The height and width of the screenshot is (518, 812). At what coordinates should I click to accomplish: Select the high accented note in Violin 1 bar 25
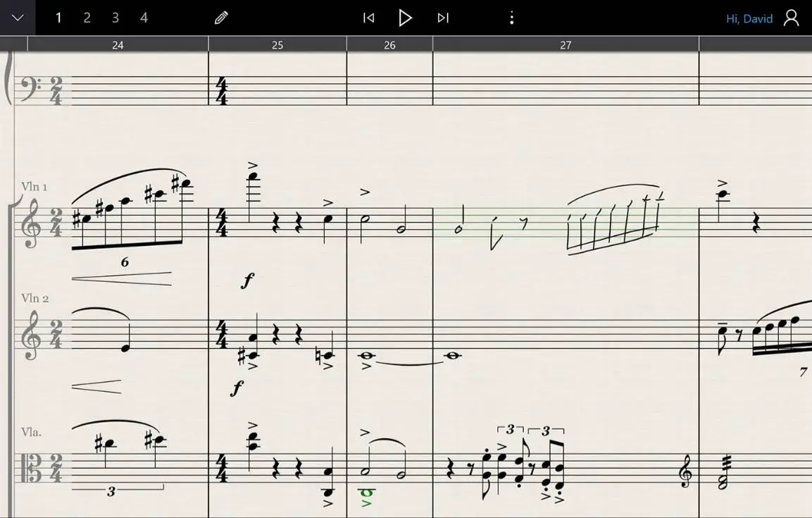point(252,177)
